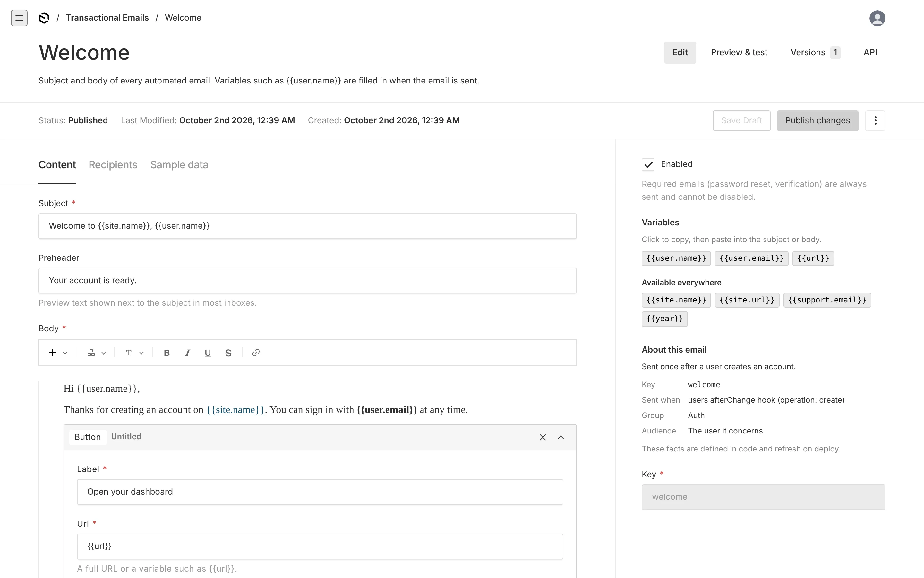Copy the {{user.email}} variable chip
The width and height of the screenshot is (924, 578).
[x=751, y=258]
